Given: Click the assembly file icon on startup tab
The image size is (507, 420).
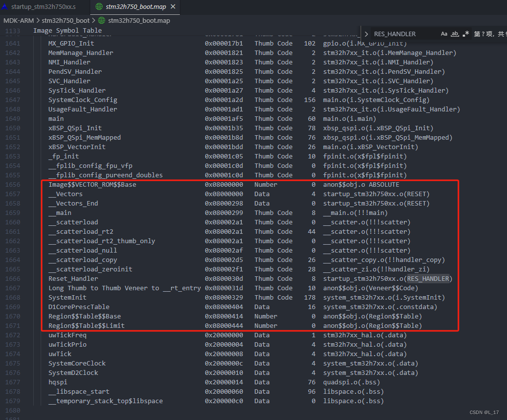Looking at the screenshot, I should pyautogui.click(x=5, y=6).
